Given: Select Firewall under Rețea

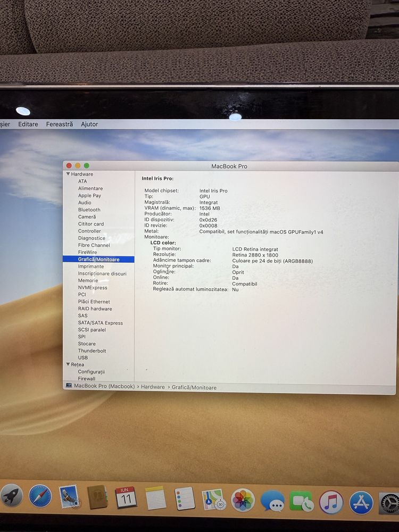Looking at the screenshot, I should pos(87,379).
